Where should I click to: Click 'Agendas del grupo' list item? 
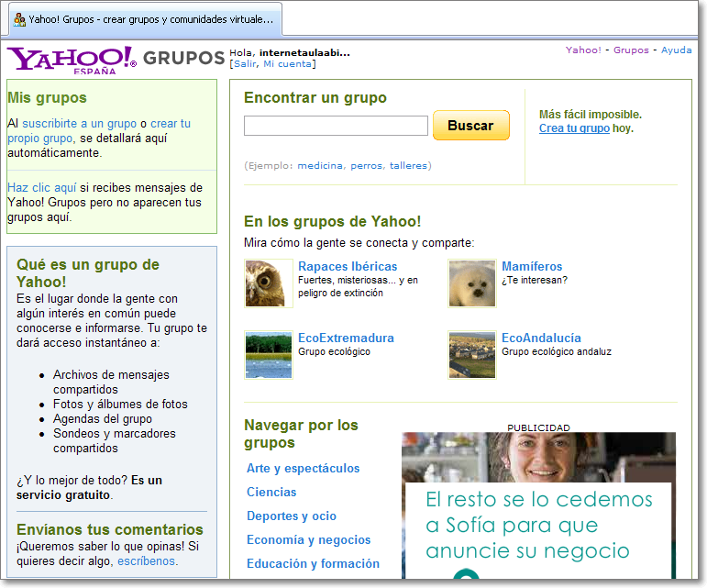pyautogui.click(x=103, y=419)
